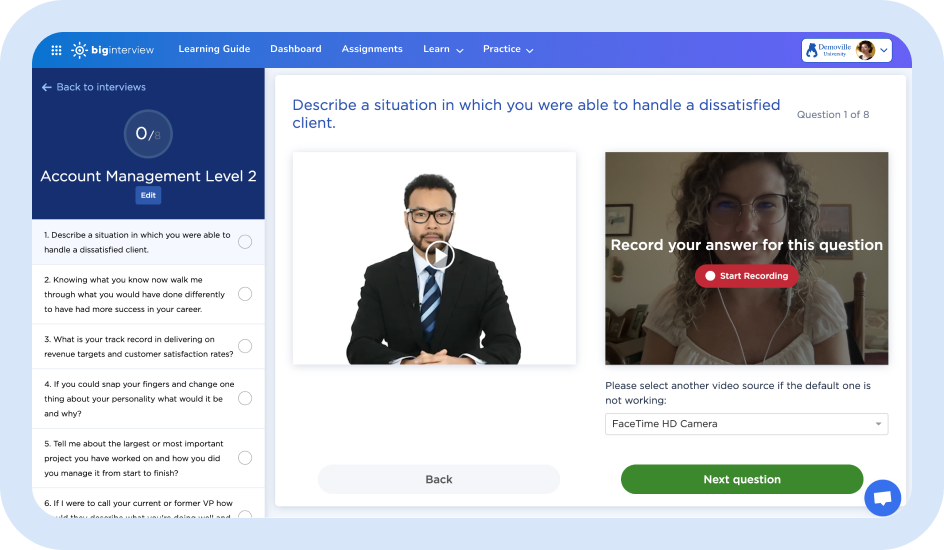Go back to interviews link
Screen dimensions: 944x550
point(94,87)
